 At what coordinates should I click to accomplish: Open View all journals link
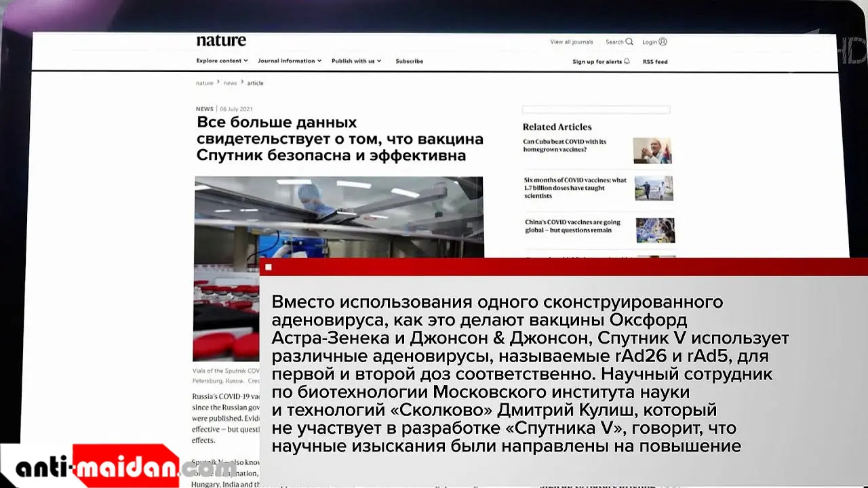click(x=572, y=42)
